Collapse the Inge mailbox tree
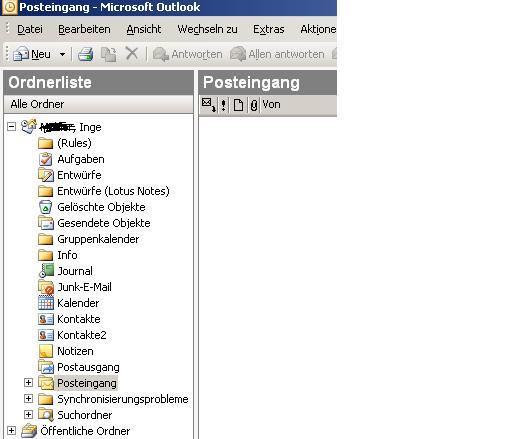 point(11,127)
